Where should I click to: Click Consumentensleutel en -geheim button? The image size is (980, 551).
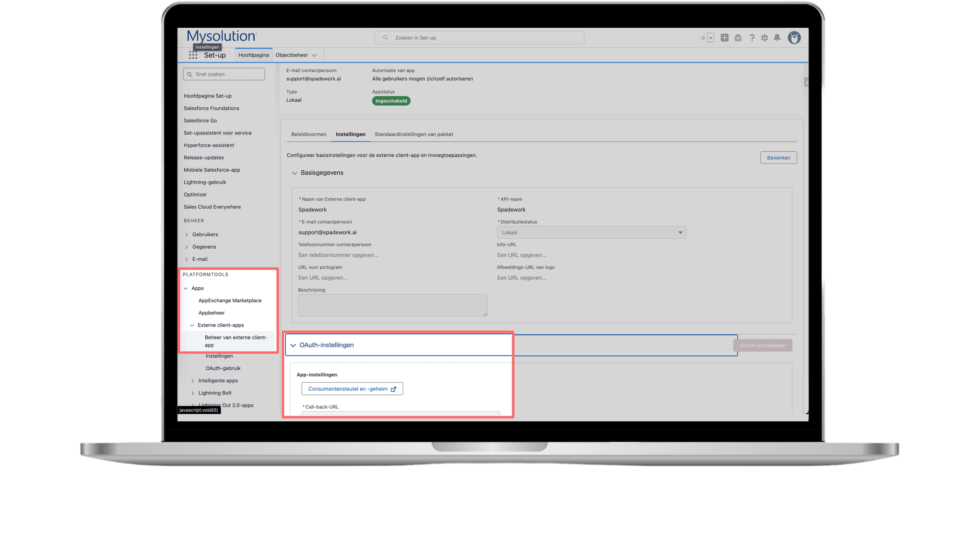[x=352, y=389]
